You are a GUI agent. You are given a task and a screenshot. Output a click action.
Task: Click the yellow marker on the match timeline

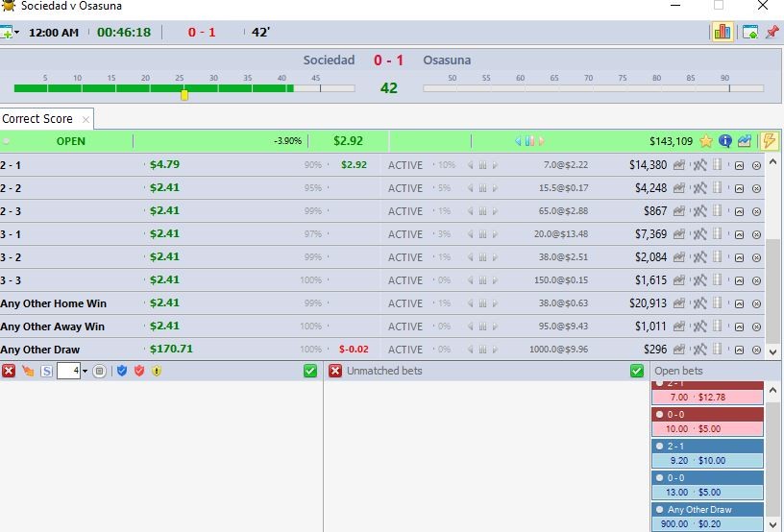click(184, 94)
